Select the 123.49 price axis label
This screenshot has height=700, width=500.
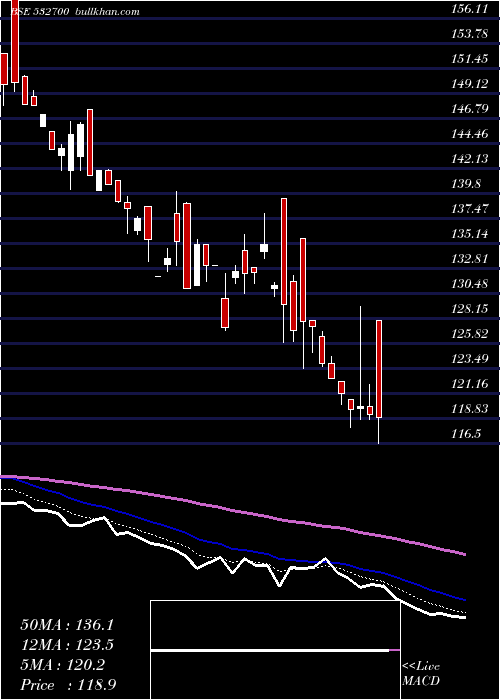click(470, 359)
